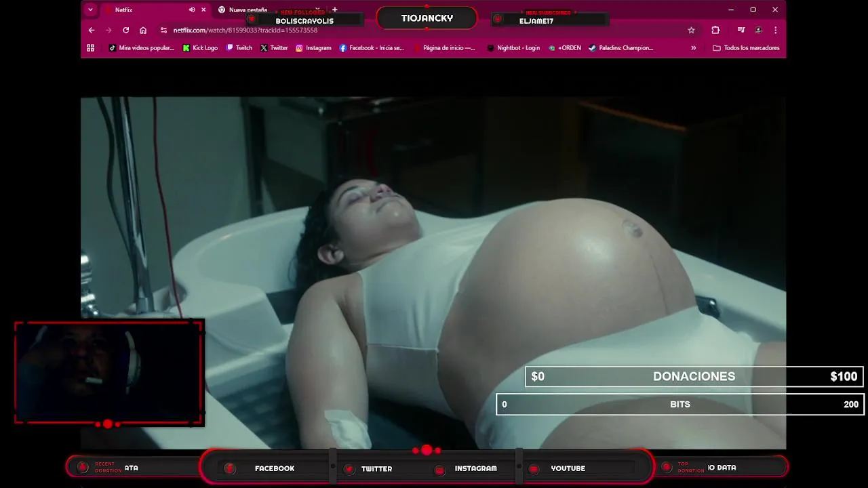Image resolution: width=868 pixels, height=488 pixels.
Task: Expand hidden bookmarks chevron
Action: [693, 48]
